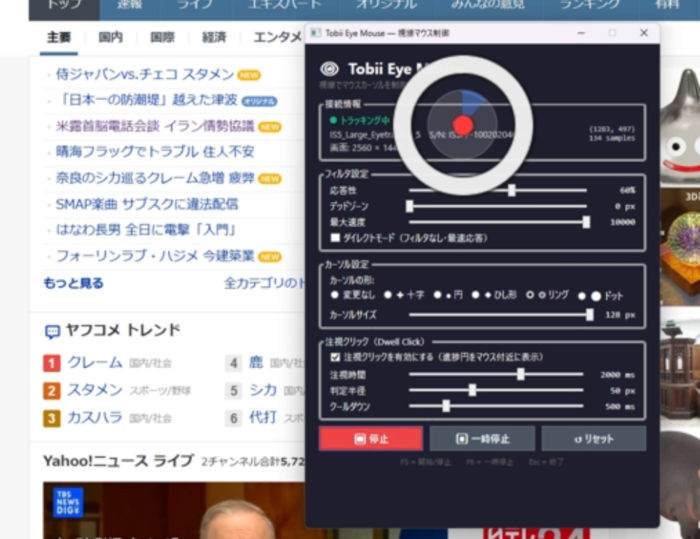Viewport: 700px width, 539px height.
Task: Click the ヤフコメ トレンド speech bubble icon
Action: pyautogui.click(x=52, y=332)
